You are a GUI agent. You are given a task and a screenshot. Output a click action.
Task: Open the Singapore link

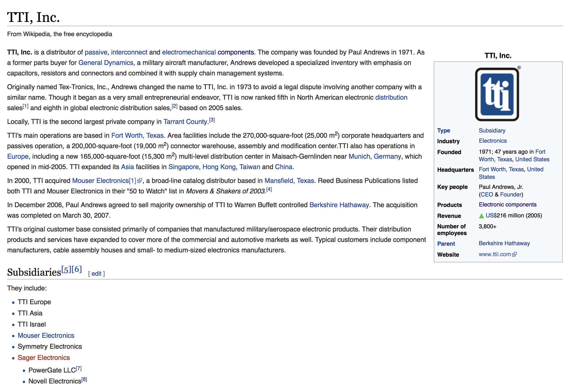tap(183, 167)
